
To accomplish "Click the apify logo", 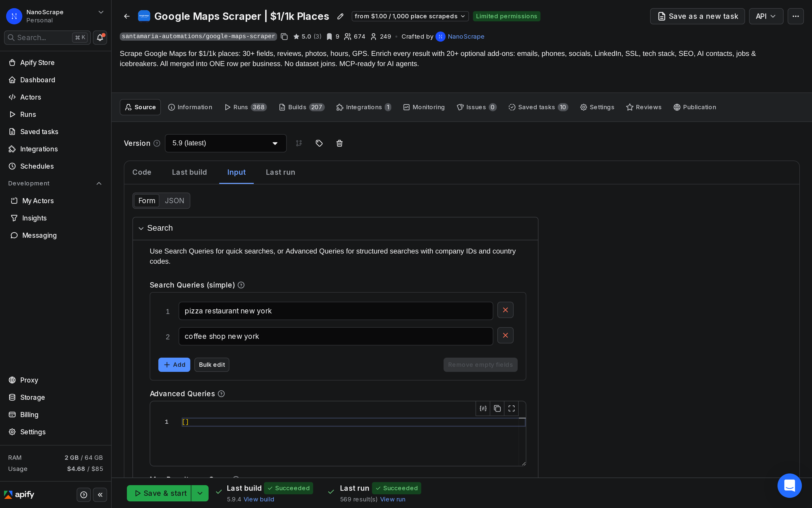I will coord(19,495).
